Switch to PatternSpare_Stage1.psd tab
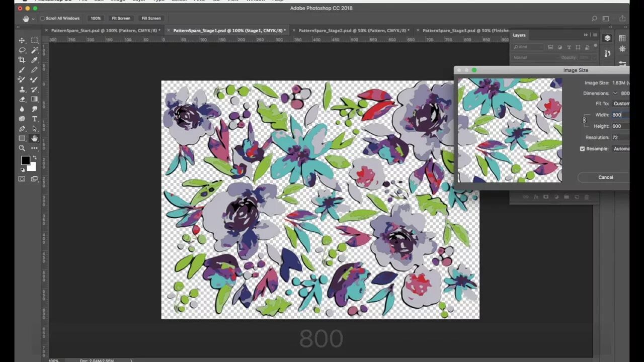Image resolution: width=644 pixels, height=362 pixels. 229,31
